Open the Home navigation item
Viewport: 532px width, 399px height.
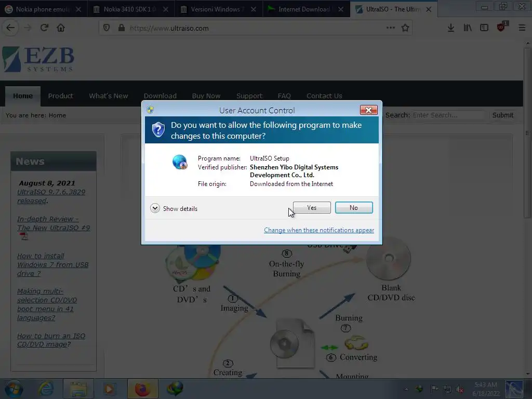[x=23, y=96]
